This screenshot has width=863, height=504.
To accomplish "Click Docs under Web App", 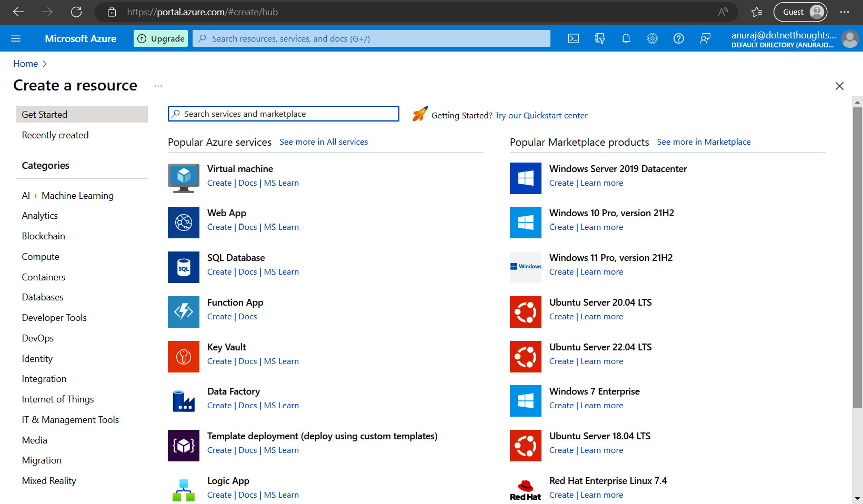I will 248,227.
